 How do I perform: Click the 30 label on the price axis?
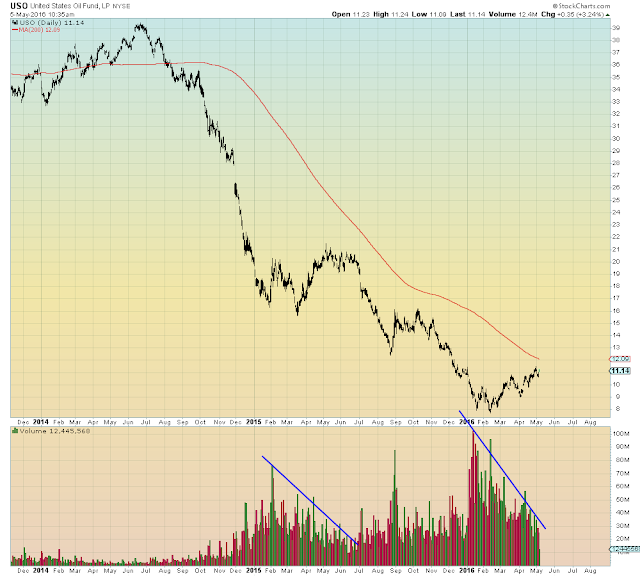(616, 138)
